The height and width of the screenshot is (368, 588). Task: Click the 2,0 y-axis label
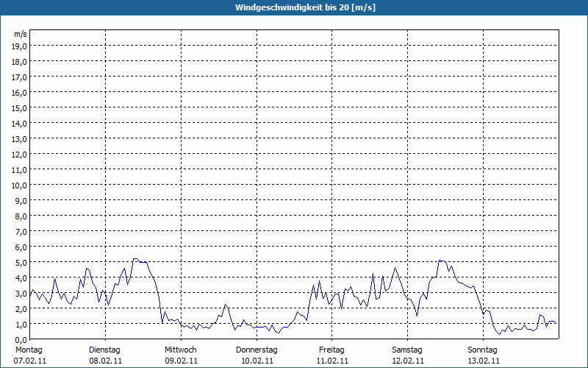click(x=21, y=308)
